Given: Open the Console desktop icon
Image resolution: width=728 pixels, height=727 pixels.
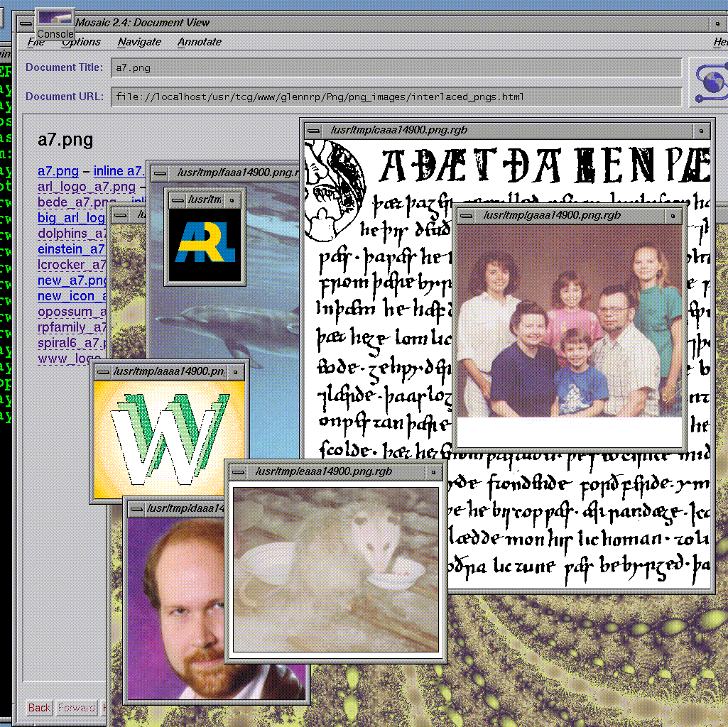Looking at the screenshot, I should tap(55, 24).
